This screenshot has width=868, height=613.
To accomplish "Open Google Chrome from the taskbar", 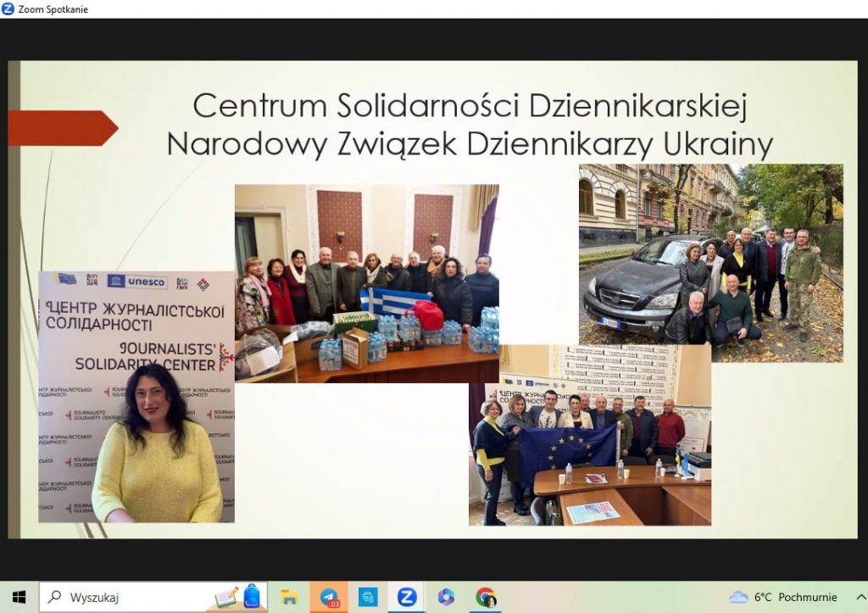I will (x=486, y=597).
